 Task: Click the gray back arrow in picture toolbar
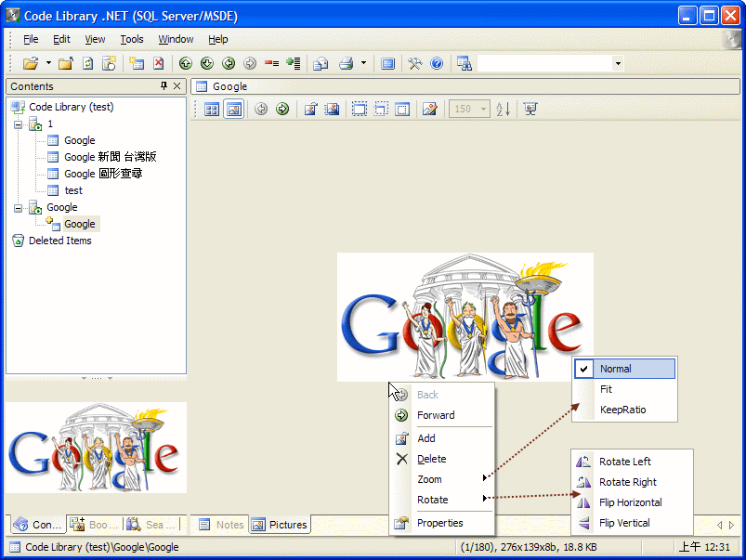click(261, 109)
